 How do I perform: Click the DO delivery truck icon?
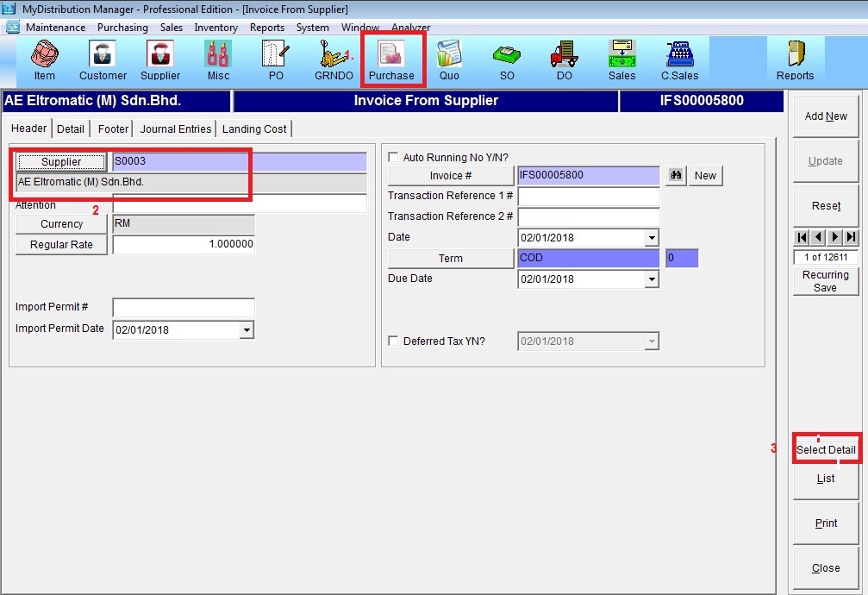[x=564, y=60]
